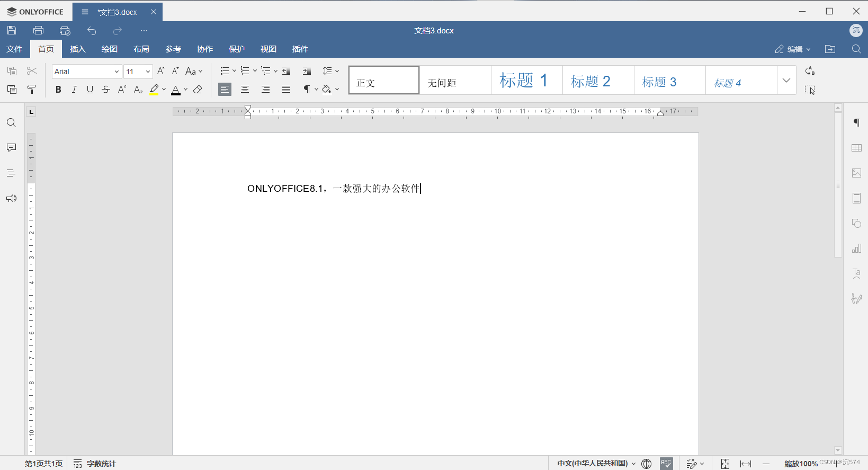Open text art settings in right sidebar
This screenshot has width=868, height=470.
pyautogui.click(x=856, y=273)
